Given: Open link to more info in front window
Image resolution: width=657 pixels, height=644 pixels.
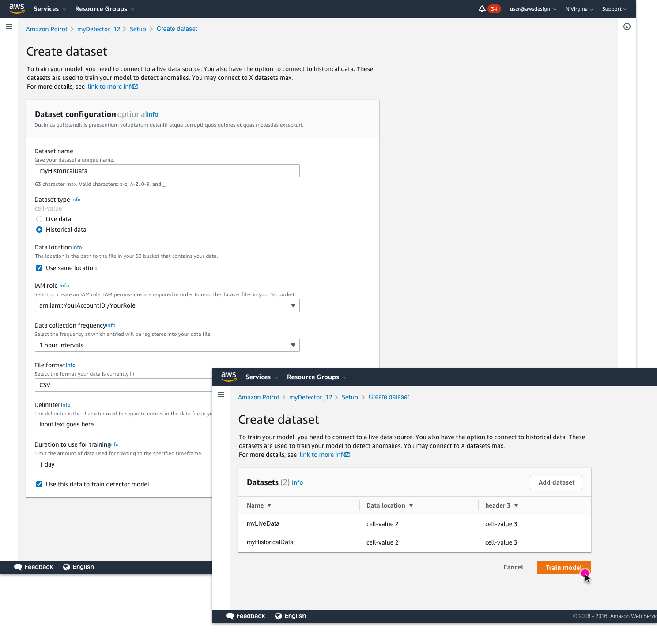Looking at the screenshot, I should [322, 455].
